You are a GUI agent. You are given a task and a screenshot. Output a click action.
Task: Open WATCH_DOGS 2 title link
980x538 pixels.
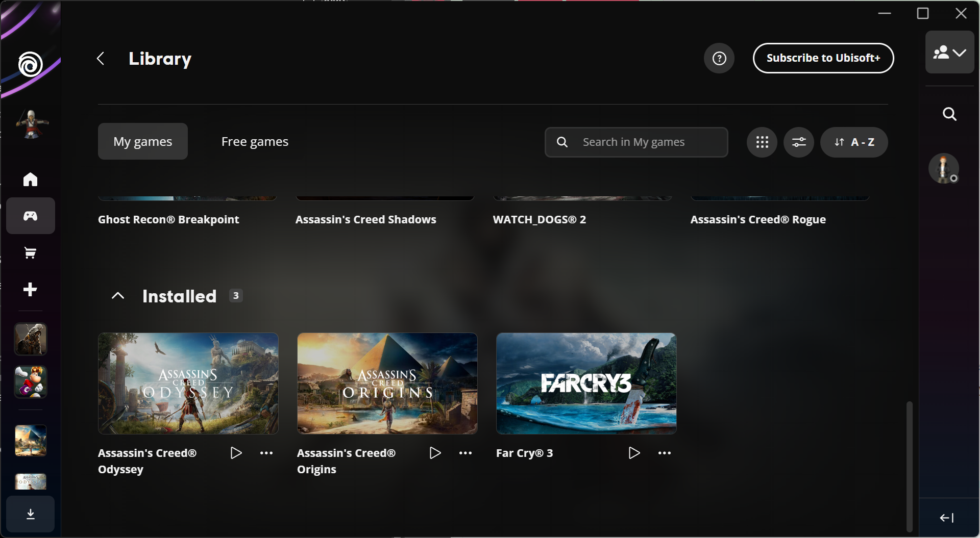coord(540,219)
